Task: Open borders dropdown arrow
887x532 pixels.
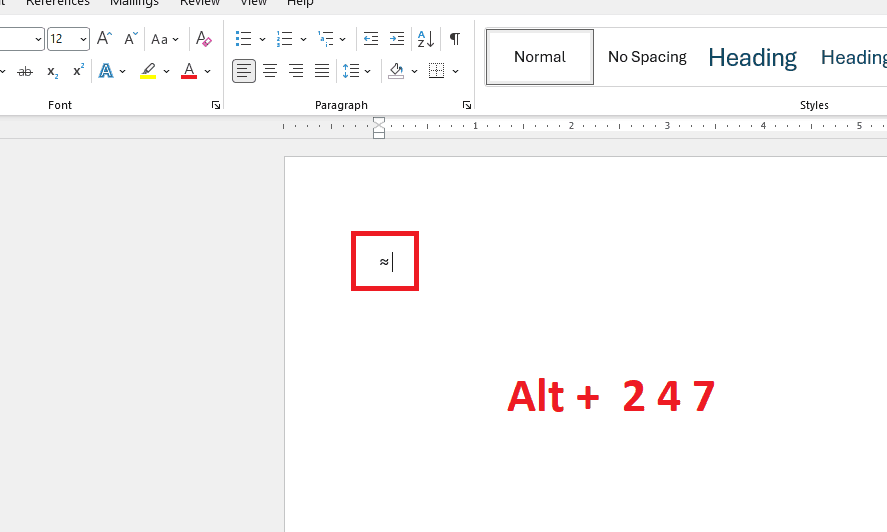Action: point(455,71)
